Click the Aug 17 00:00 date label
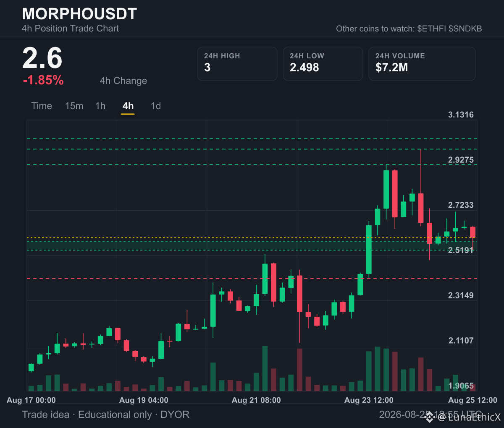This screenshot has height=428, width=504. click(31, 400)
